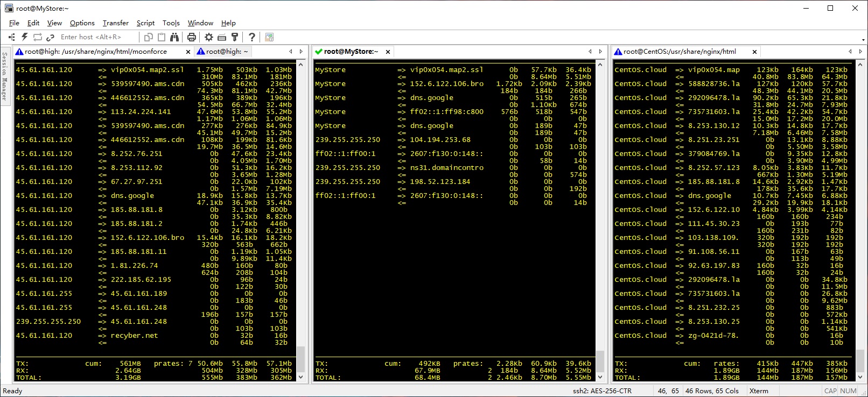Open the Transfer menu
868x397 pixels.
116,23
